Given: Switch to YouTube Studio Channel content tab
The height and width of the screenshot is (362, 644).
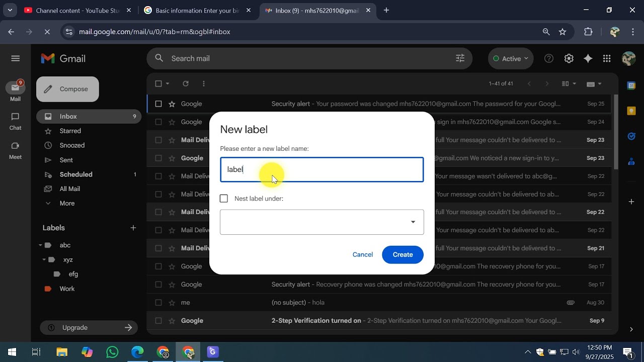Looking at the screenshot, I should pos(78,10).
